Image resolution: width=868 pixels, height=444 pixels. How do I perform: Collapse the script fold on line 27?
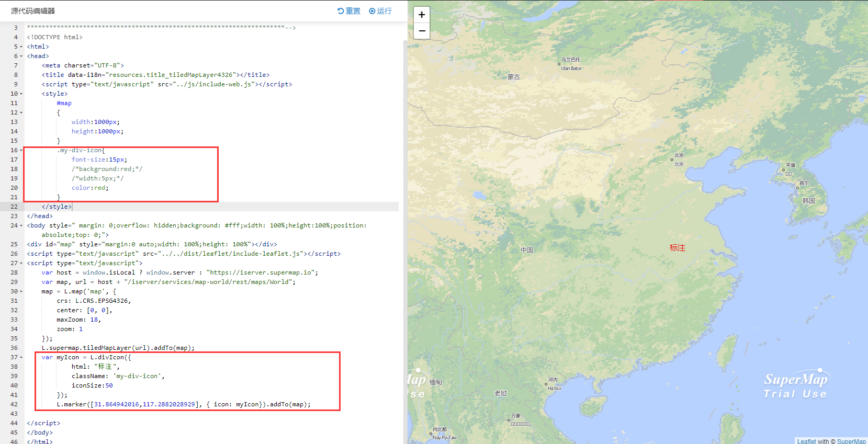click(x=21, y=263)
